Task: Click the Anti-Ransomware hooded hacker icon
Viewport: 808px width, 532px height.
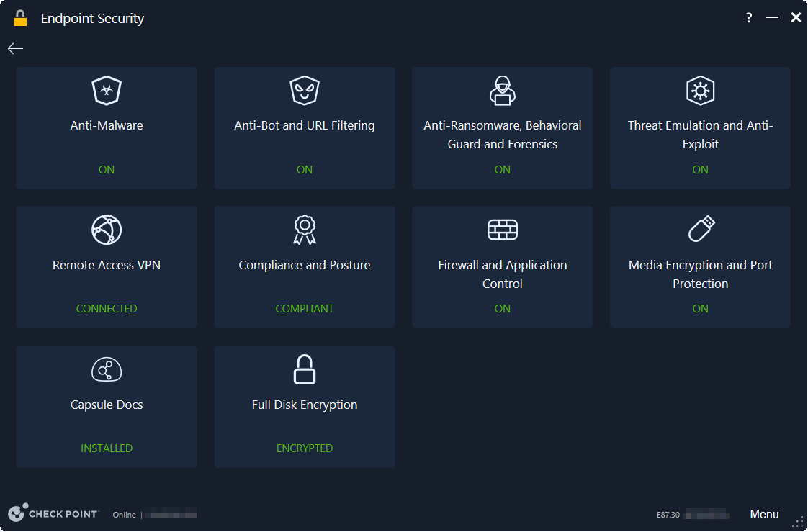Action: 503,91
